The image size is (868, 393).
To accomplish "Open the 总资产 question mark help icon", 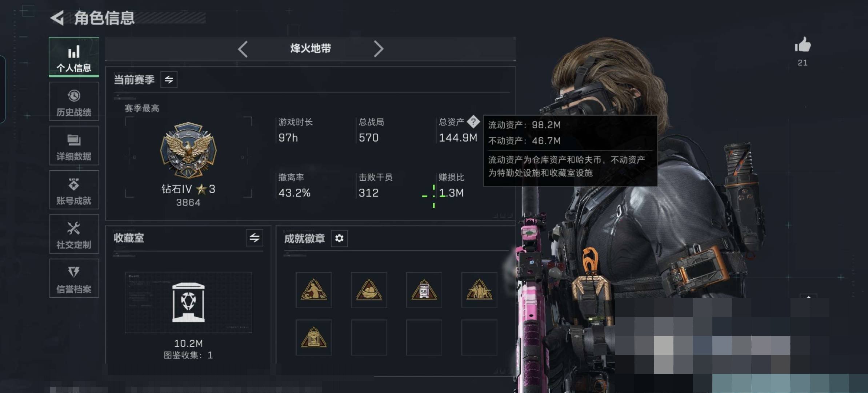I will click(473, 122).
